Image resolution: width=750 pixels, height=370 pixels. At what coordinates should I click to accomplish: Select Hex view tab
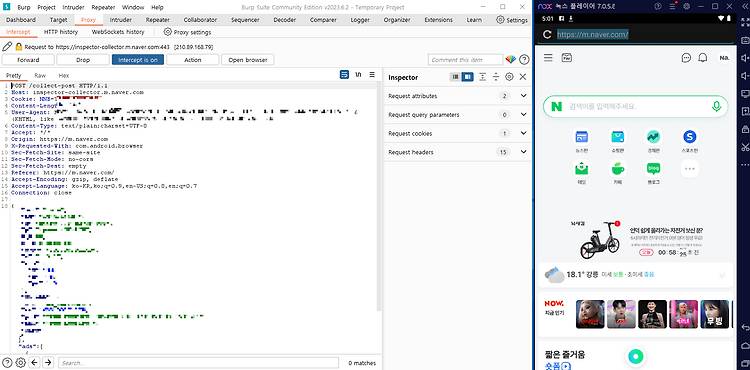click(x=64, y=76)
